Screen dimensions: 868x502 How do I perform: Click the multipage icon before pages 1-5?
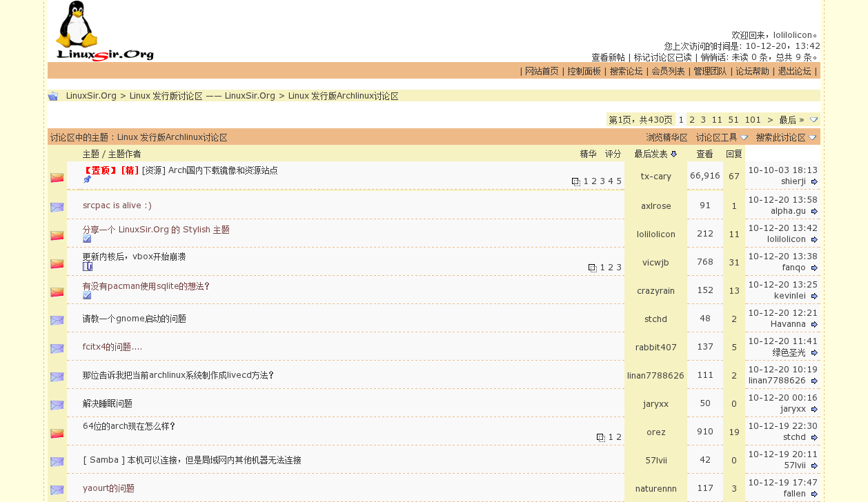(576, 181)
